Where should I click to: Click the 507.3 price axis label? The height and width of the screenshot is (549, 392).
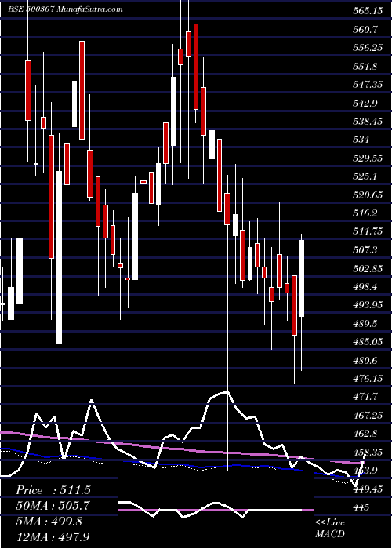coord(365,250)
